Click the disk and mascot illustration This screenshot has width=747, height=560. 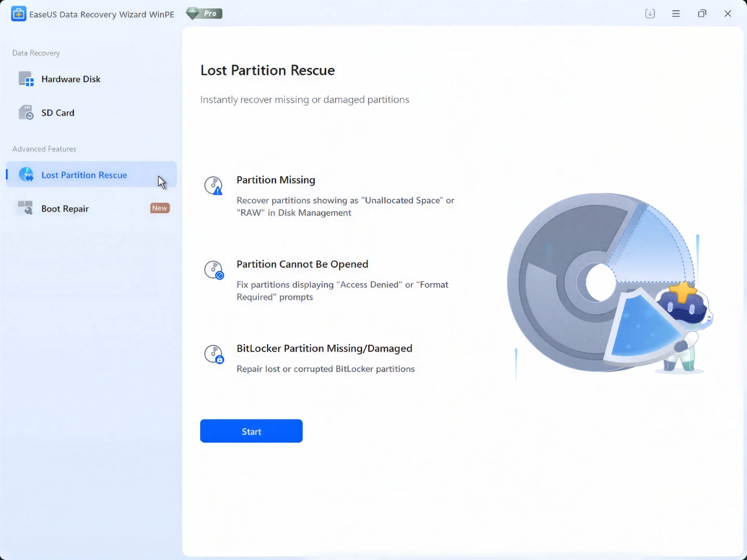click(610, 283)
